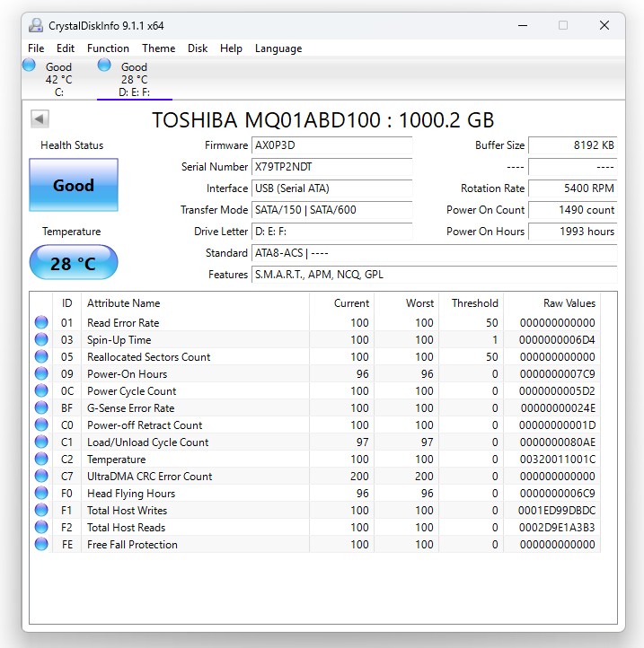Click status orb for Reallocated Sectors Count
The image size is (644, 648).
click(41, 356)
